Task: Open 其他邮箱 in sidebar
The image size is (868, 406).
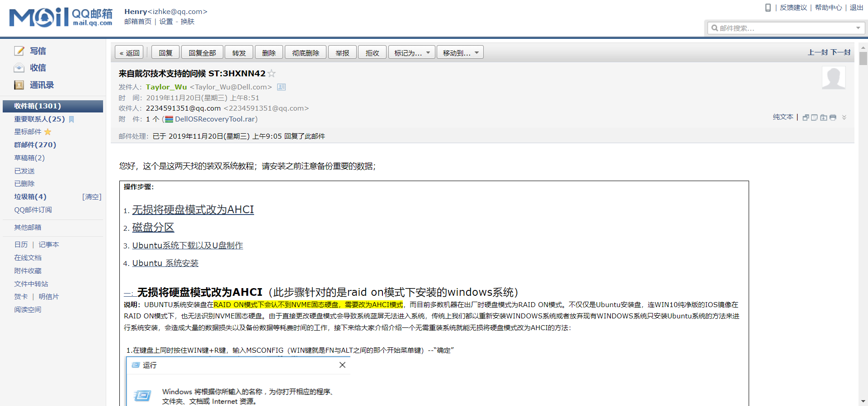Action: tap(28, 228)
